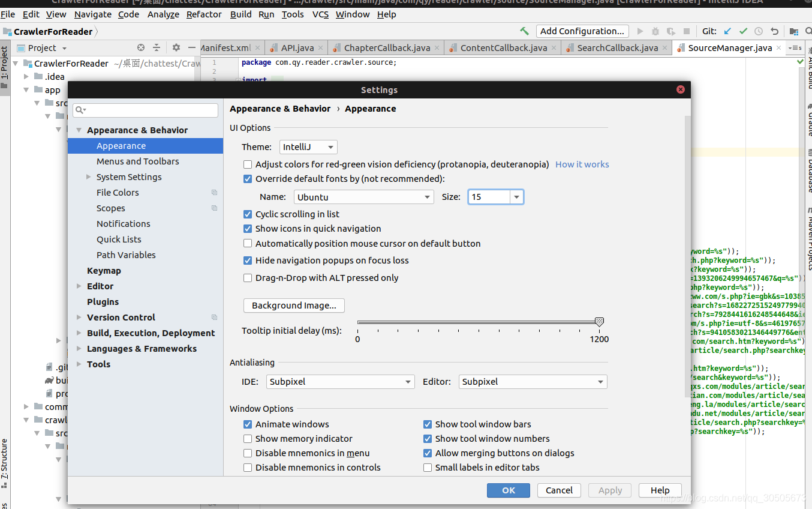The height and width of the screenshot is (509, 812).
Task: Open the Analyze menu
Action: point(163,14)
